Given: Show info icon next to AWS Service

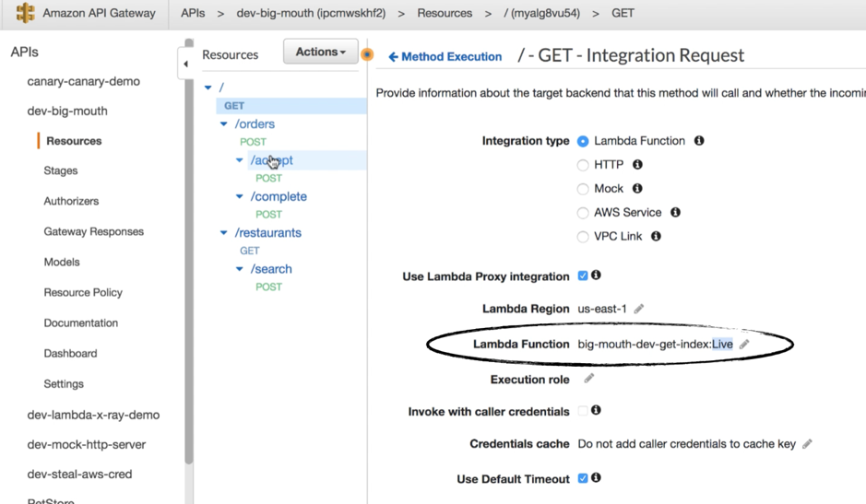Looking at the screenshot, I should pos(675,212).
